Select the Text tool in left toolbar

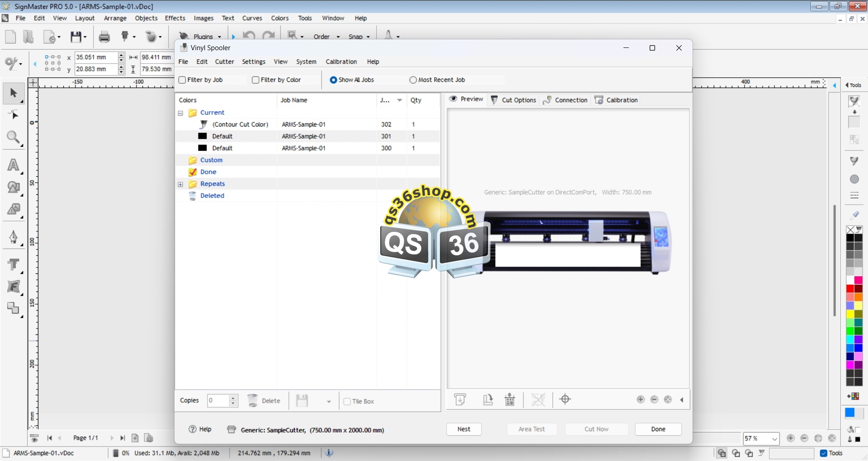[13, 165]
